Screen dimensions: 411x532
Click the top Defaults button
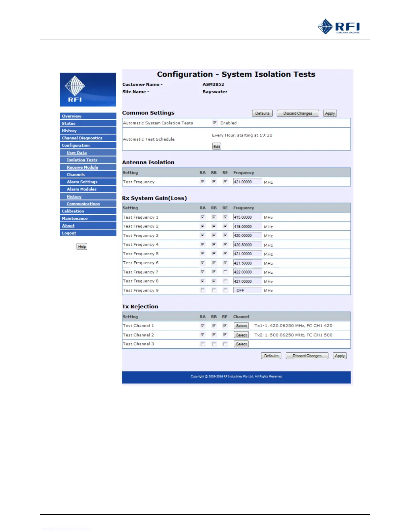pyautogui.click(x=262, y=113)
